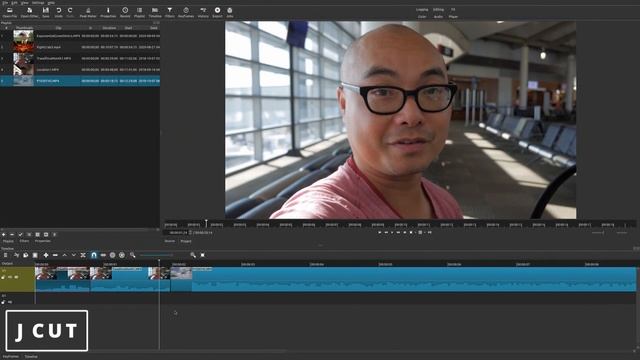Toggle timeline snapping magnet
Viewport: 640px width, 360px height.
[x=94, y=255]
